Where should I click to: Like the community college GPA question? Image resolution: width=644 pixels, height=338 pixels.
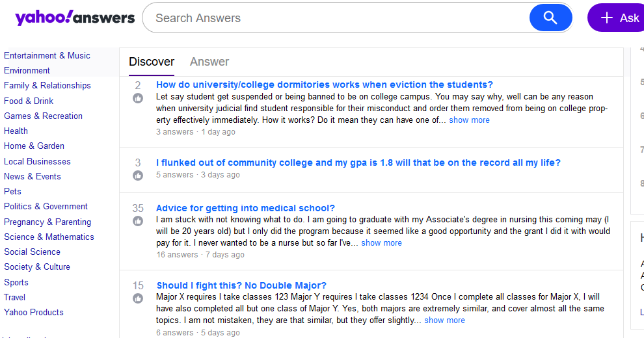138,175
